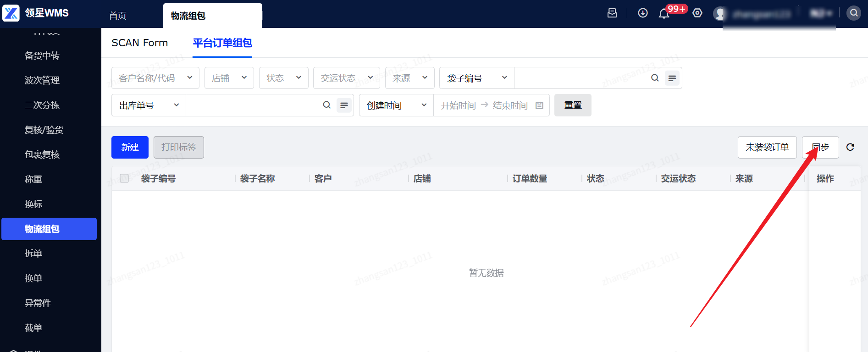The width and height of the screenshot is (868, 352).
Task: Click the user avatar icon
Action: [720, 13]
